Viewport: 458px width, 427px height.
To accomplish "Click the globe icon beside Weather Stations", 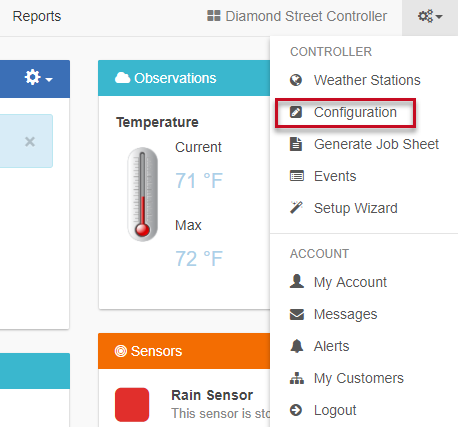I will pyautogui.click(x=296, y=80).
